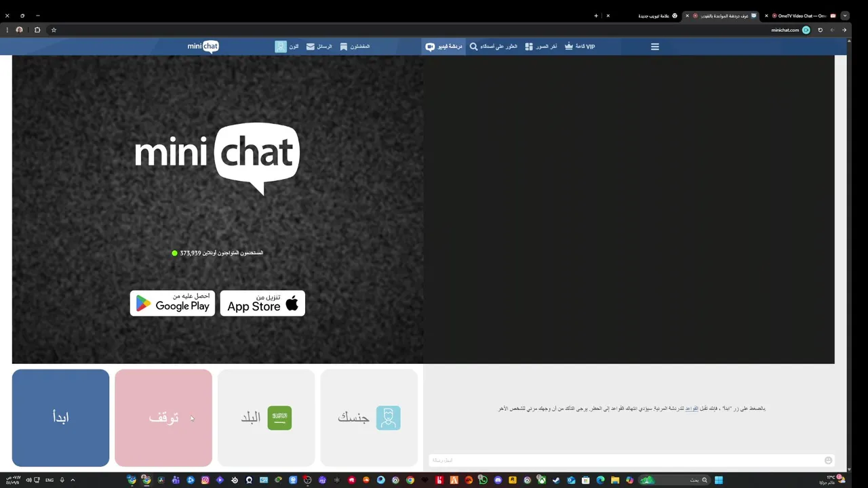The width and height of the screenshot is (868, 488).
Task: Open the browser three-dot menu
Action: [7, 30]
